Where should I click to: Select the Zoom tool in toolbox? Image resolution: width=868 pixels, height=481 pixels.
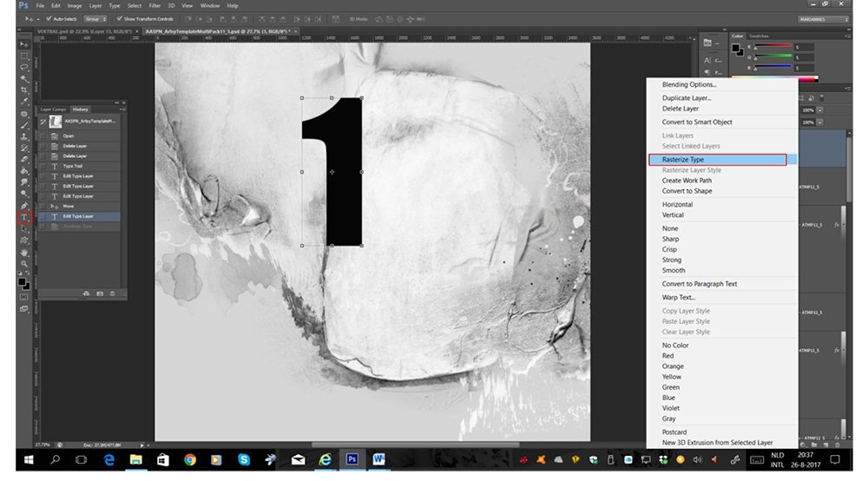24,264
